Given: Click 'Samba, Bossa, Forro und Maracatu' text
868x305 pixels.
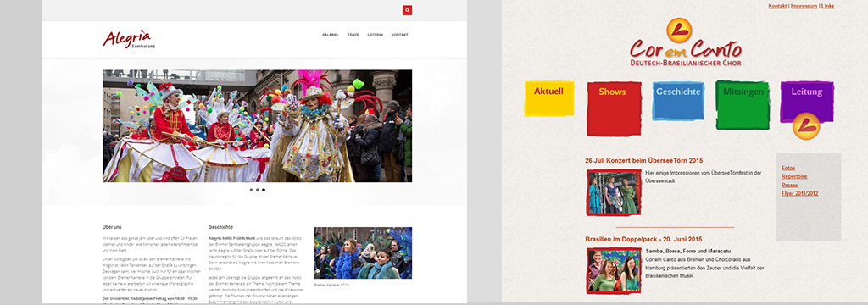Looking at the screenshot, I should 688,251.
